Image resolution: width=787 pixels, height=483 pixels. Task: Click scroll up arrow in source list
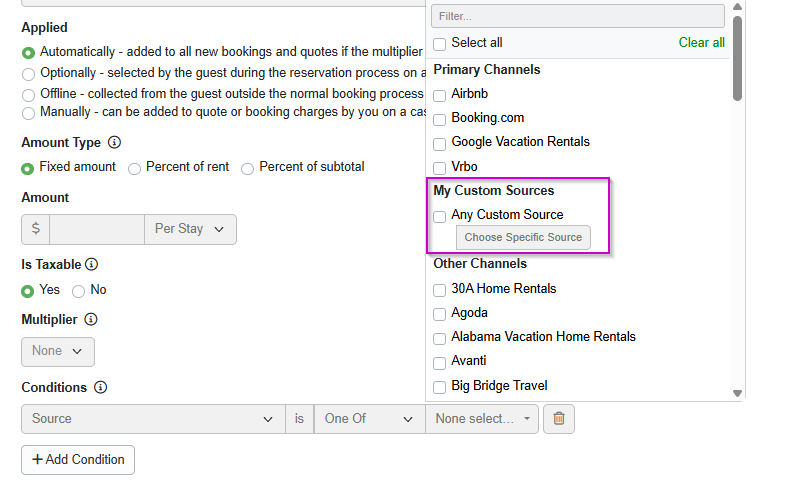click(x=737, y=7)
